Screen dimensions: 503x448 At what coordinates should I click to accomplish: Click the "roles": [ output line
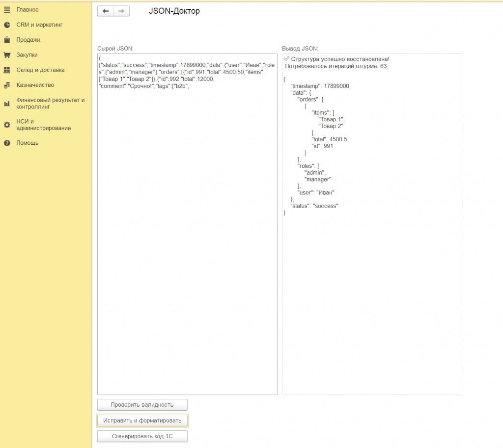coord(308,166)
